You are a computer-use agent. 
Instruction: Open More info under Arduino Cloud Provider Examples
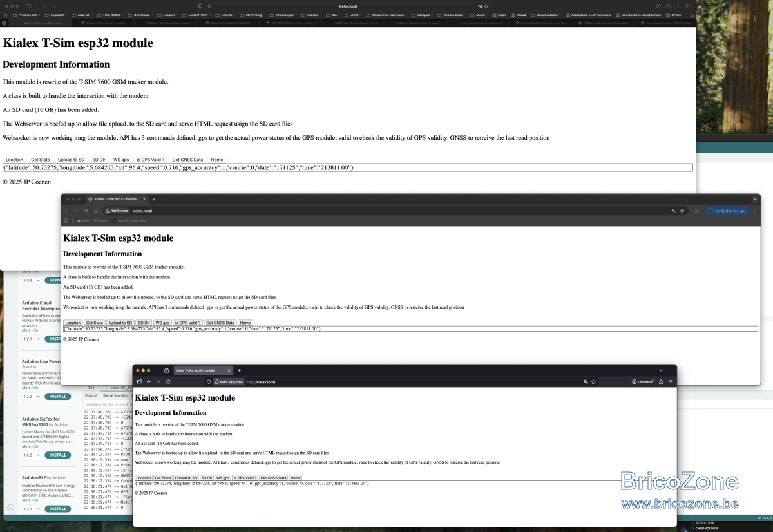pos(30,330)
